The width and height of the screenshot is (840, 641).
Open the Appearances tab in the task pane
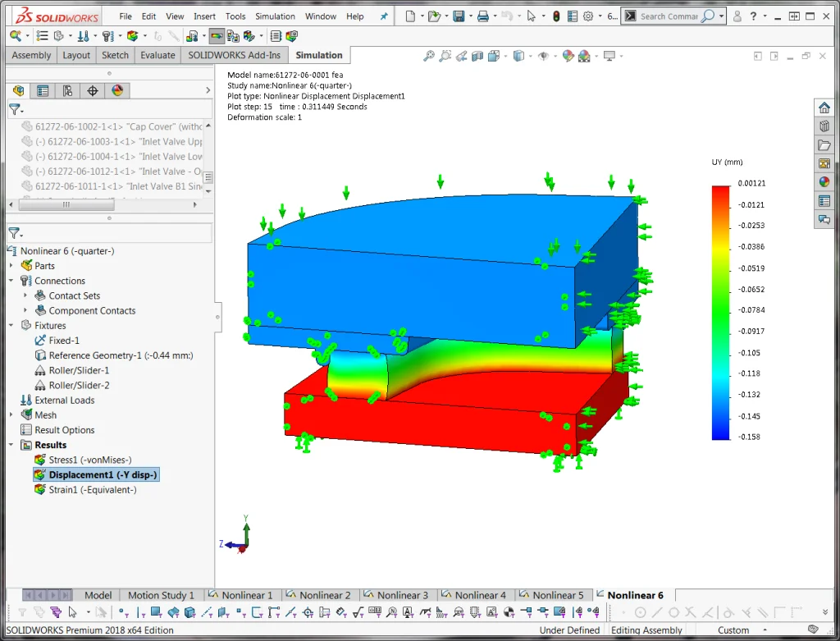824,181
